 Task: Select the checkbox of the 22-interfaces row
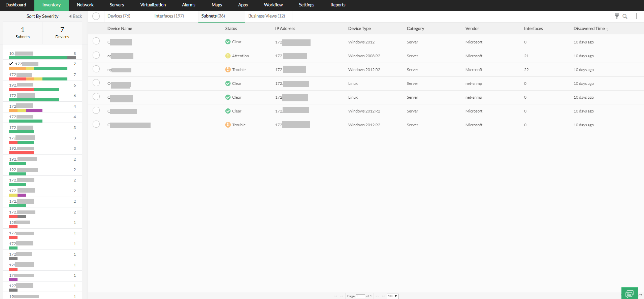tap(96, 69)
